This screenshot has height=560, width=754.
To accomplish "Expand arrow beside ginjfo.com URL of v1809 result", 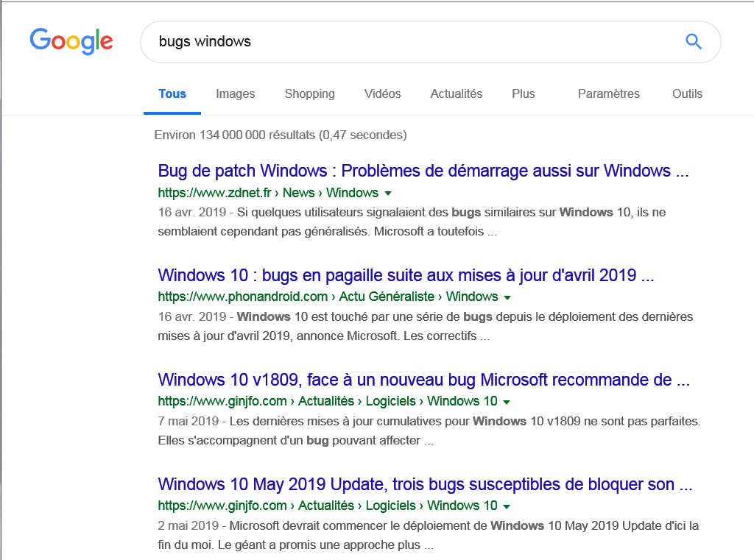I will [507, 402].
